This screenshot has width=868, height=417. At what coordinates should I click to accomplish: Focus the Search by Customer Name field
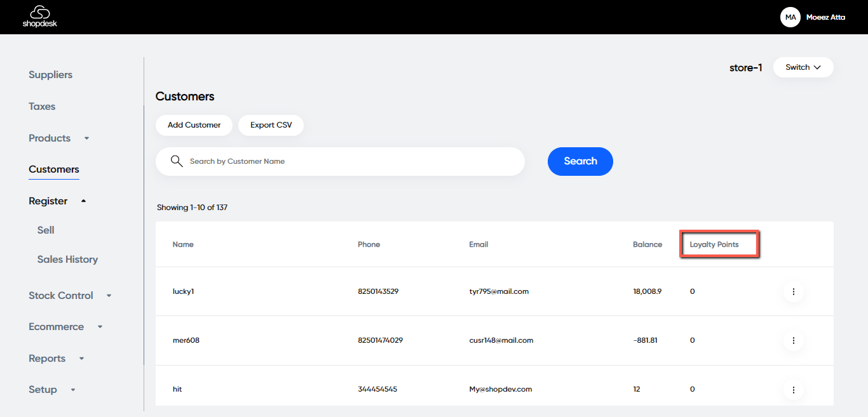[349, 161]
